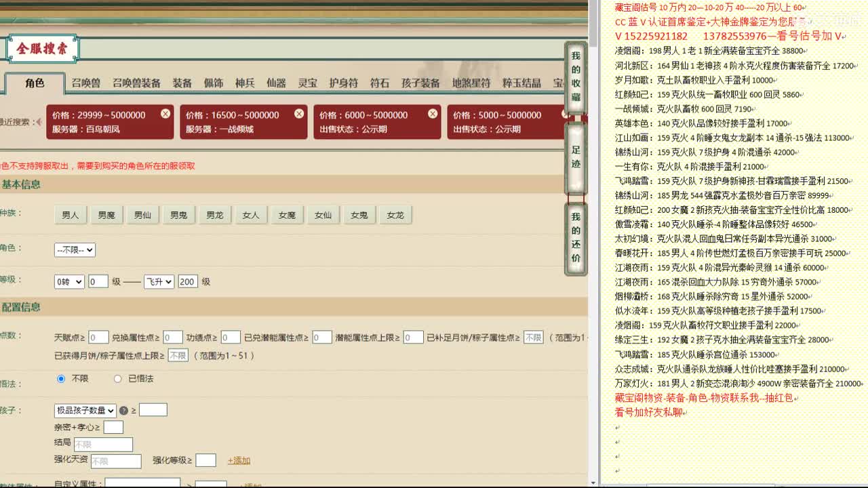
Task: Switch to the 护身符 tab
Action: (x=343, y=83)
